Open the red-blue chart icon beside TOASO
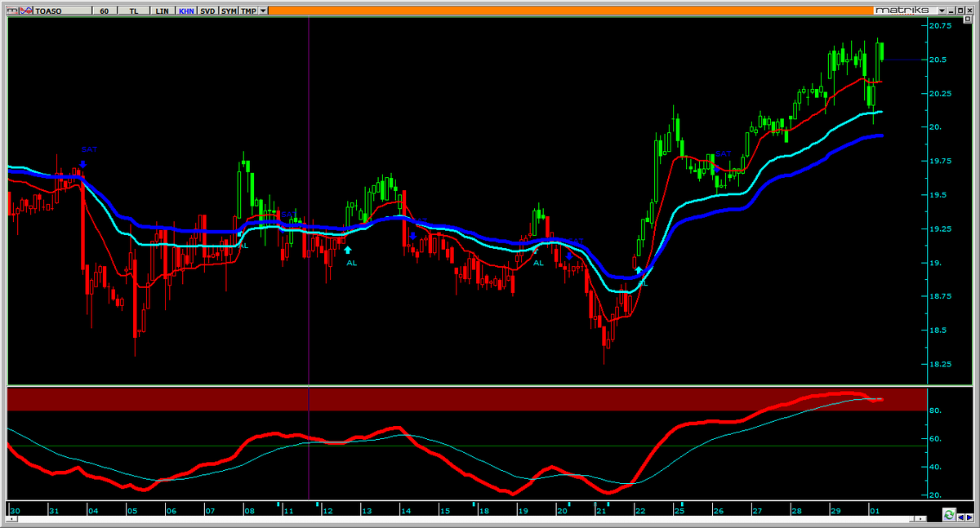The image size is (980, 528). [26, 11]
